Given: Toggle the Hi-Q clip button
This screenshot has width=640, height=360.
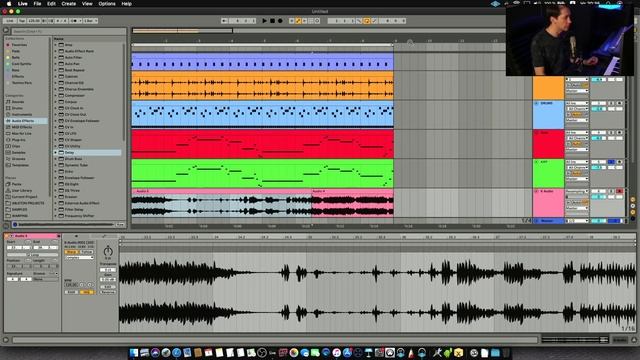Looking at the screenshot, I should (86, 292).
